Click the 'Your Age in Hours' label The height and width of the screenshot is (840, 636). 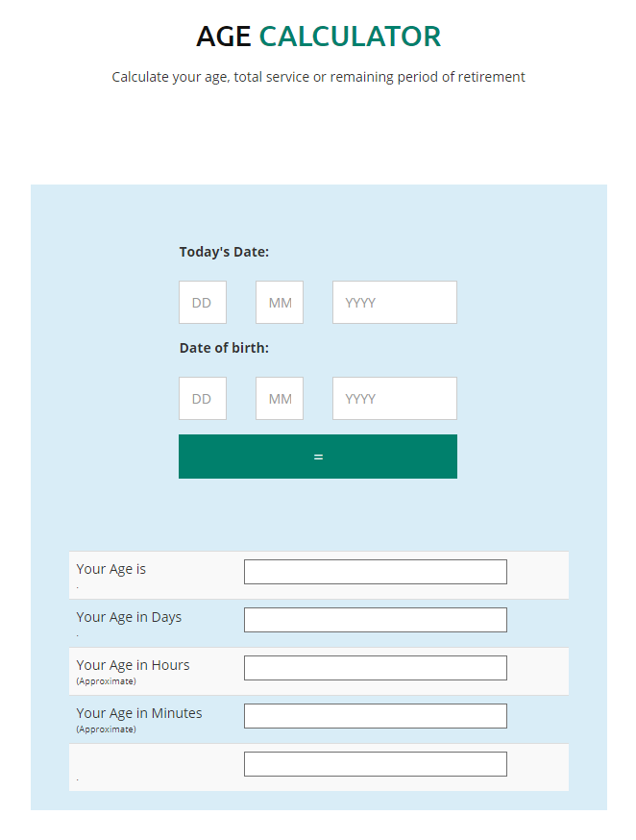133,665
